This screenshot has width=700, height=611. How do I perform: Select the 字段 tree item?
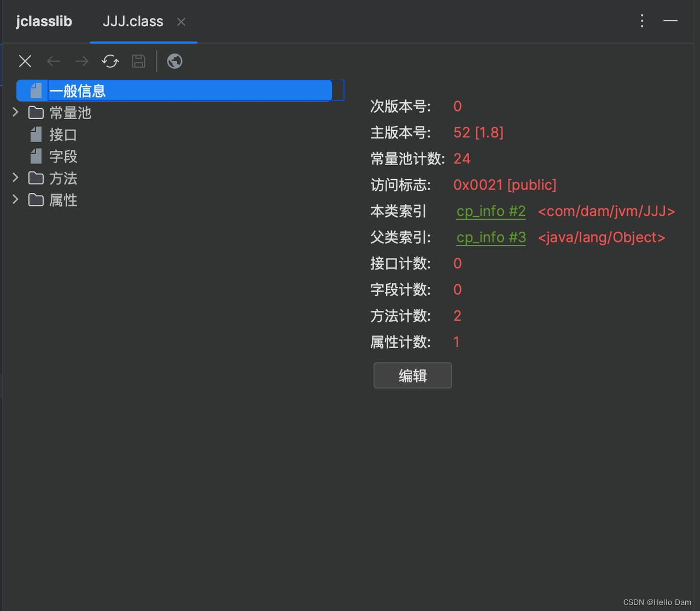(x=54, y=156)
